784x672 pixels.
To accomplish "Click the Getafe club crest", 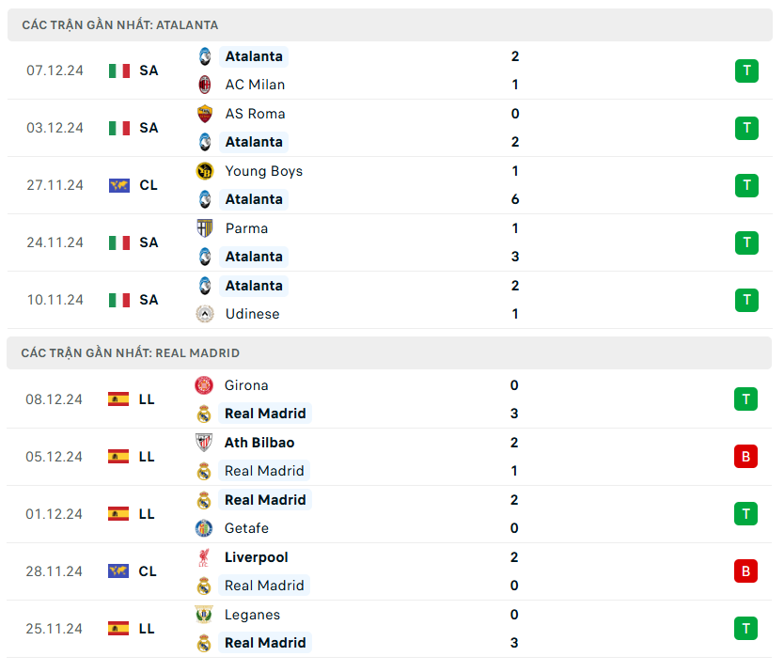I will [204, 528].
